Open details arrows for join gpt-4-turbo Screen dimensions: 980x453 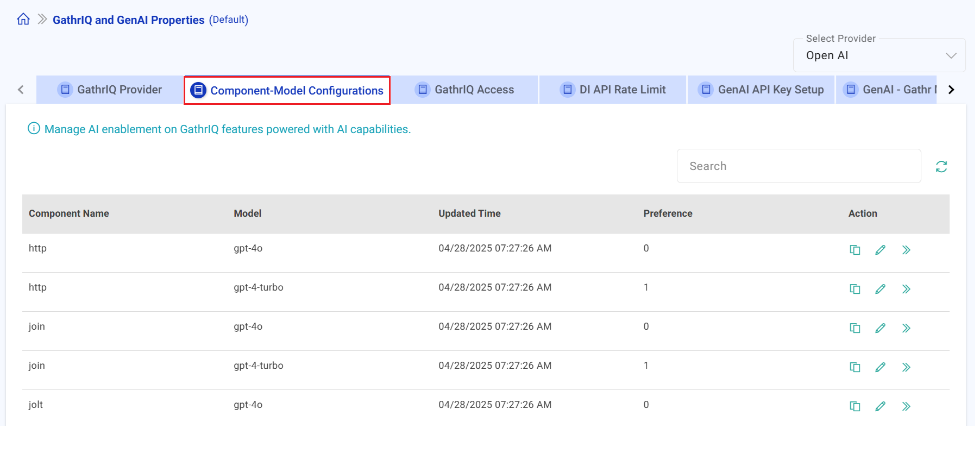pos(906,367)
